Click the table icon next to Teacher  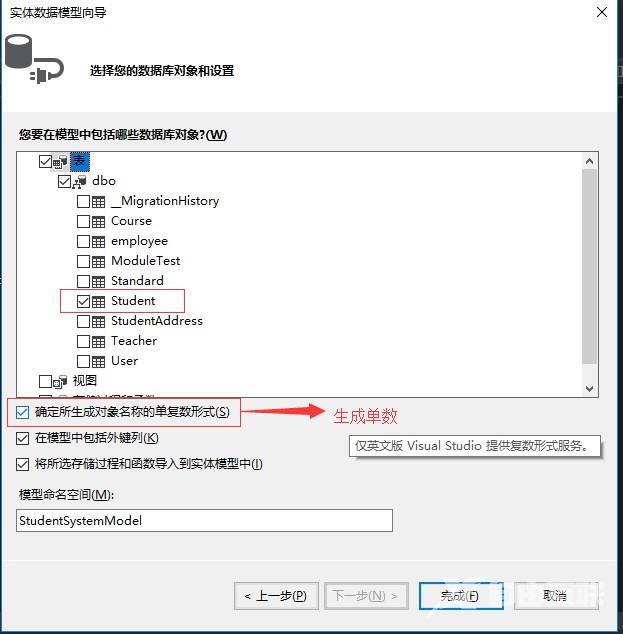pyautogui.click(x=98, y=341)
